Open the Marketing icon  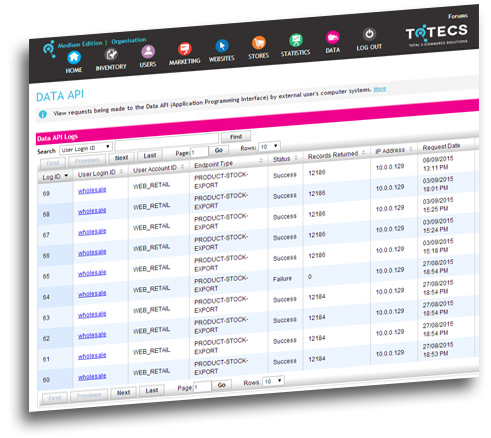[x=184, y=49]
